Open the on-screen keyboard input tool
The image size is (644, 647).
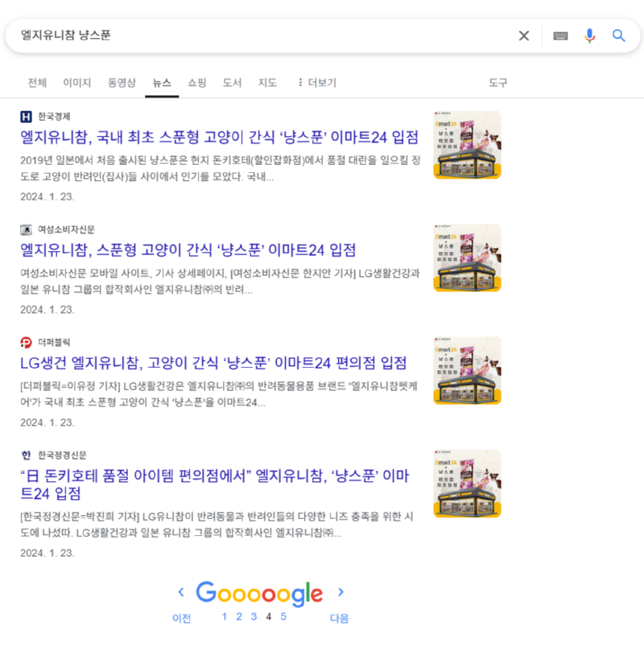560,36
